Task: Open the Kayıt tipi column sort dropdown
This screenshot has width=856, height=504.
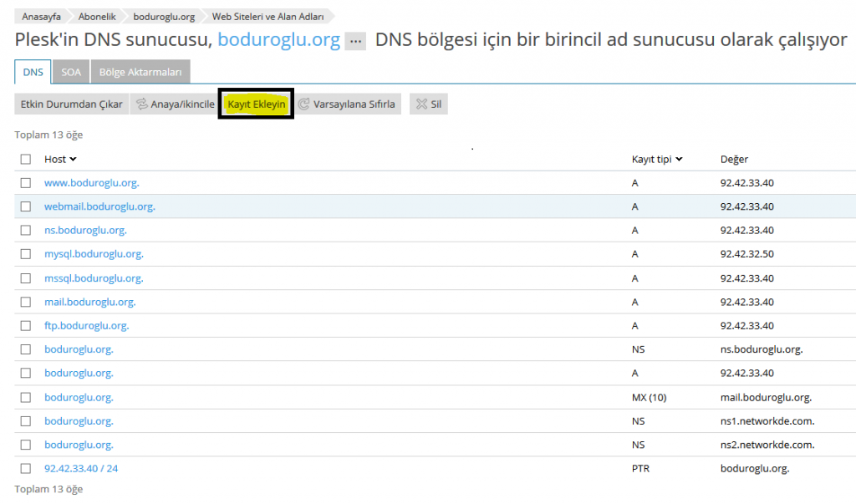Action: (x=657, y=159)
